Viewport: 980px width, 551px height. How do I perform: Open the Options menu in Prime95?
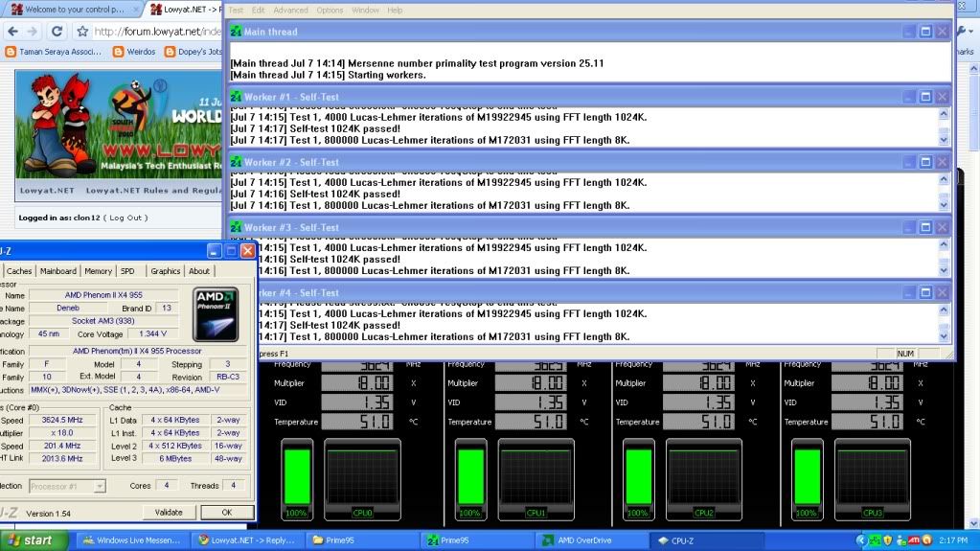point(330,10)
